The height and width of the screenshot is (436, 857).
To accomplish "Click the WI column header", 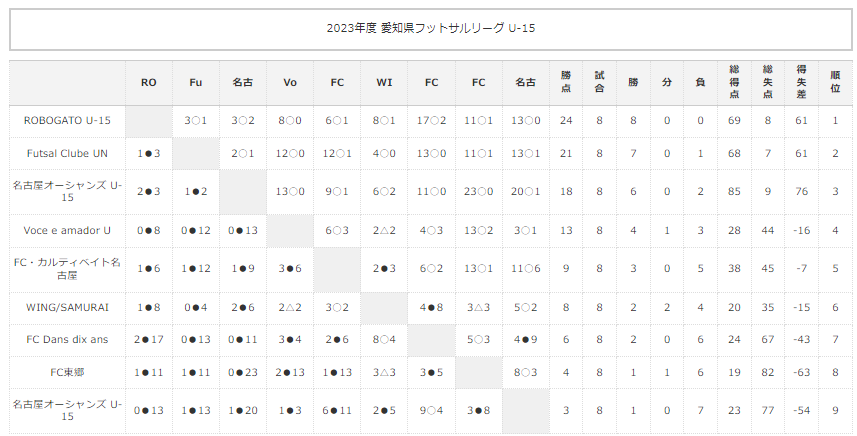I will click(x=384, y=83).
